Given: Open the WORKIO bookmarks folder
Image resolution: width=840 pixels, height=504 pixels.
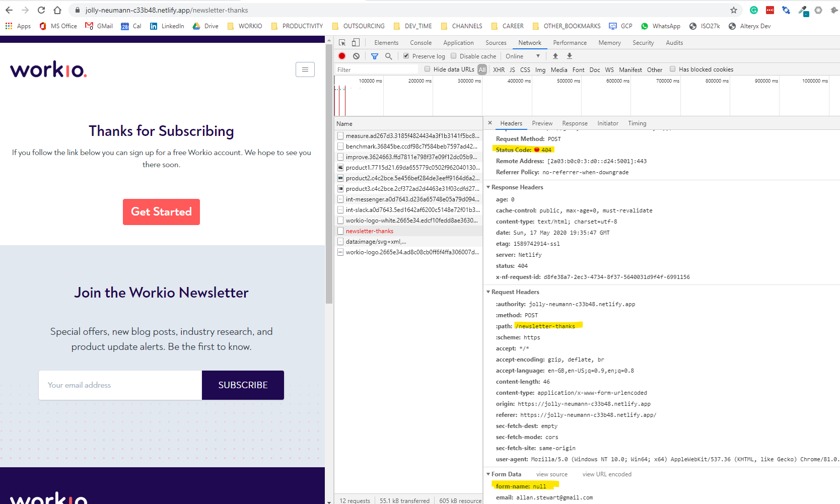Looking at the screenshot, I should point(245,26).
